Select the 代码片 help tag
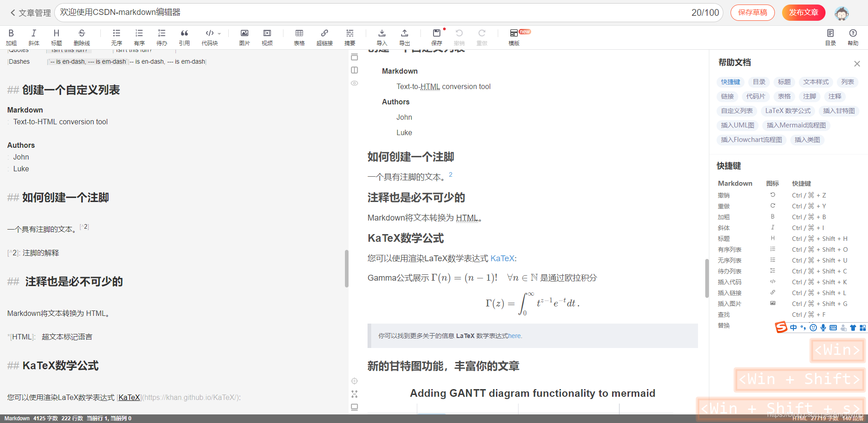 (755, 96)
